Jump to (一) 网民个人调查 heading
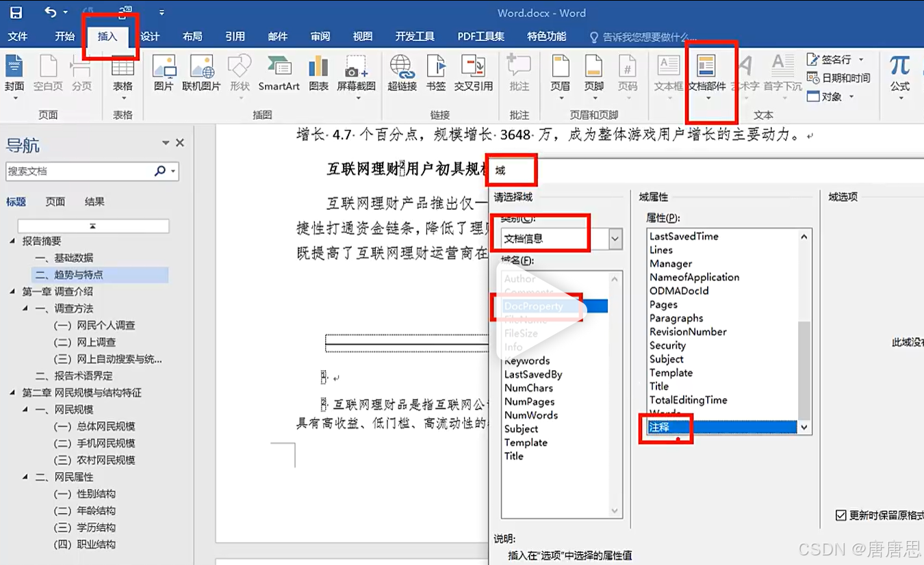The width and height of the screenshot is (924, 565). pos(94,326)
